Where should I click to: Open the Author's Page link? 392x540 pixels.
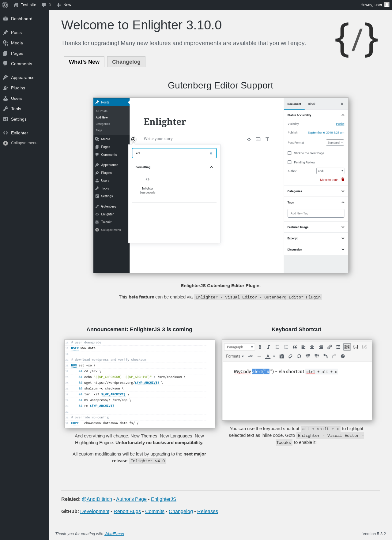(x=131, y=499)
